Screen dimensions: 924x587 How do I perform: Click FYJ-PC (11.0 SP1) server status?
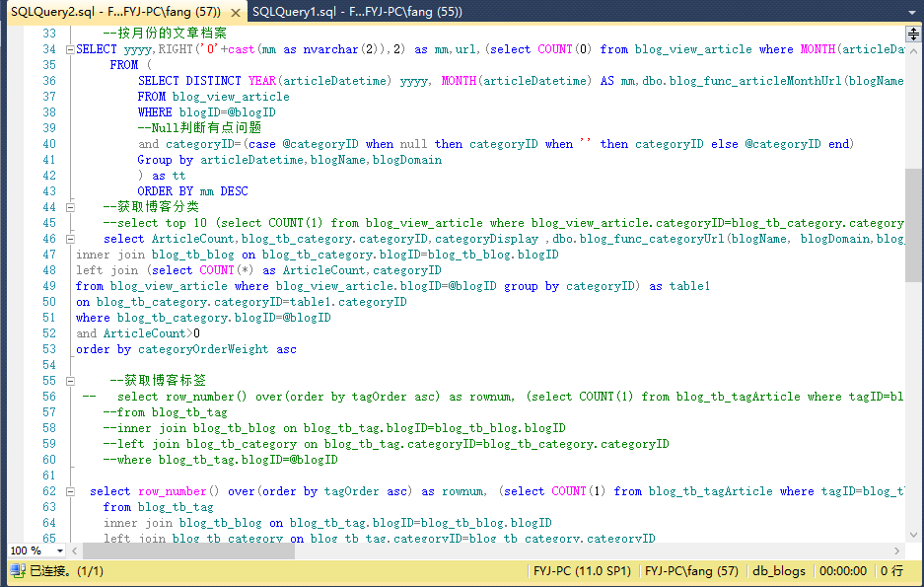(x=582, y=571)
